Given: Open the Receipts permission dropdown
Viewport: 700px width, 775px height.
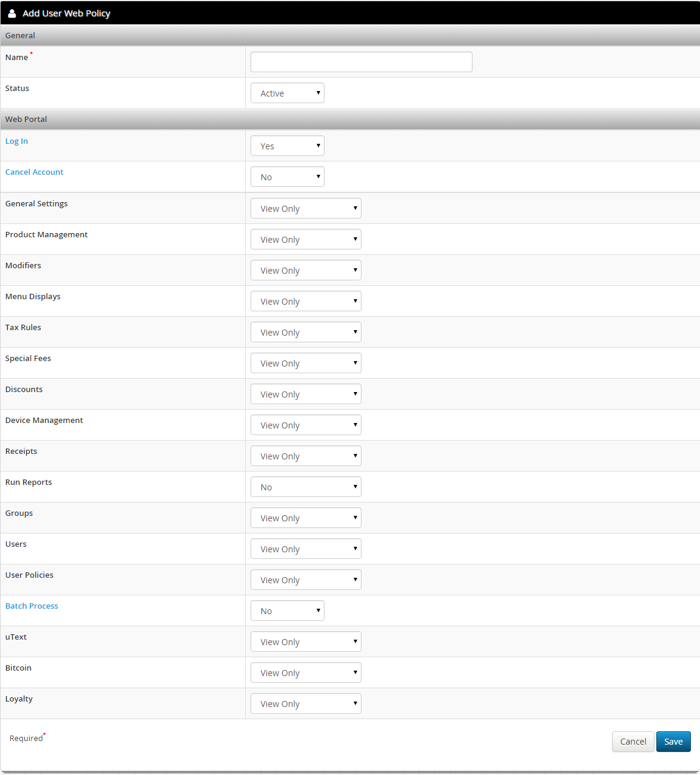Looking at the screenshot, I should [306, 456].
